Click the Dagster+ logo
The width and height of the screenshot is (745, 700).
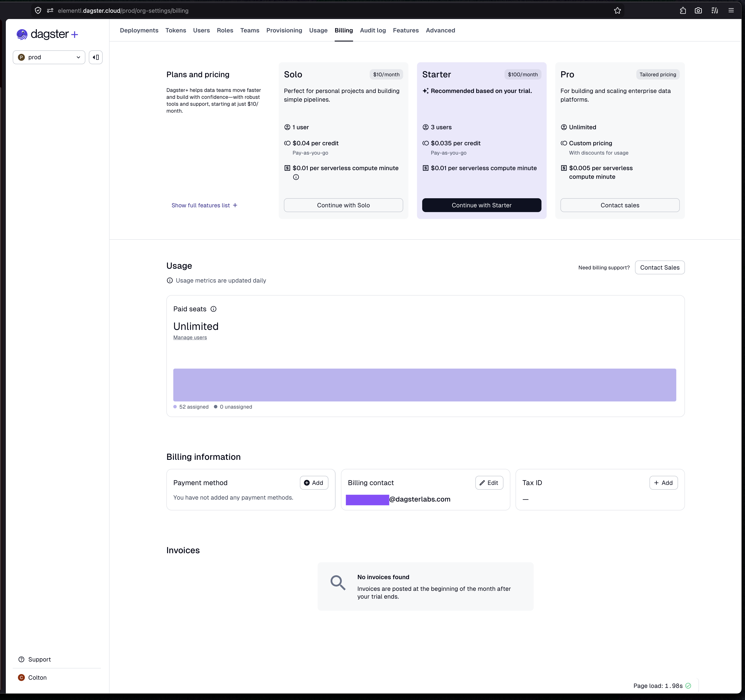(x=47, y=35)
